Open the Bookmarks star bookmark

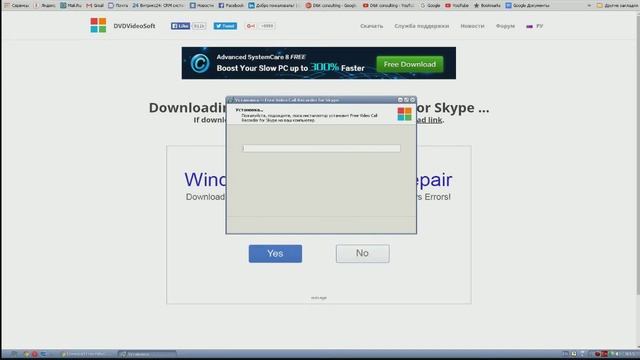point(487,5)
